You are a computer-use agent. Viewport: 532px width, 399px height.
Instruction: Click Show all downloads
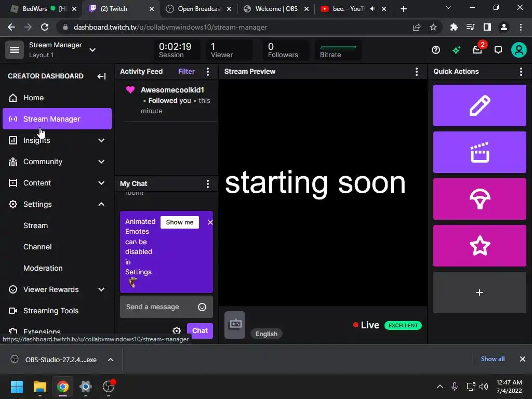[x=493, y=359]
